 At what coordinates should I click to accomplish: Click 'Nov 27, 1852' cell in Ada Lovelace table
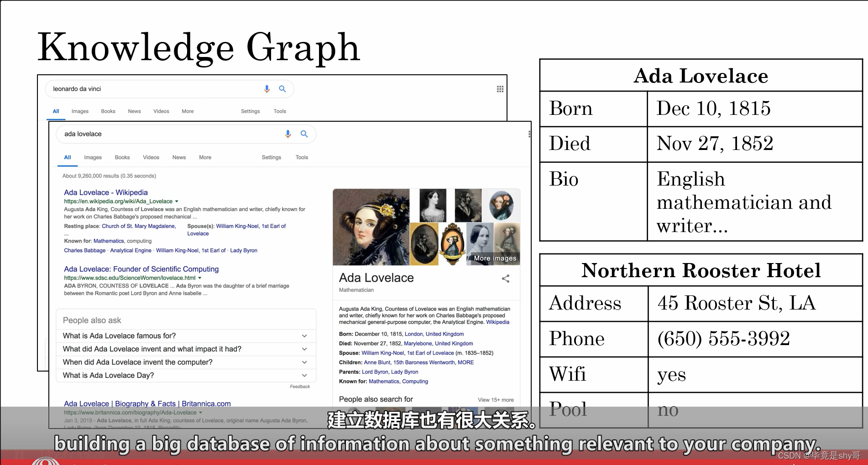point(755,144)
